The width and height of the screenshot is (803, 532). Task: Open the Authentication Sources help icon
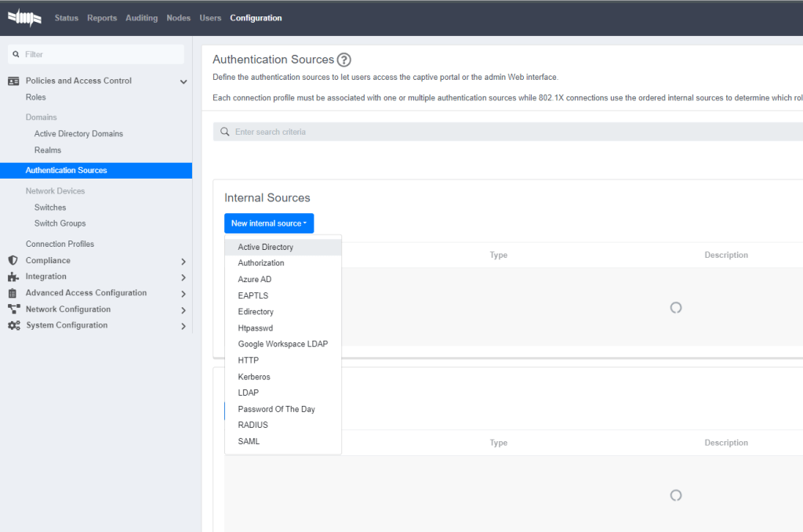coord(343,60)
